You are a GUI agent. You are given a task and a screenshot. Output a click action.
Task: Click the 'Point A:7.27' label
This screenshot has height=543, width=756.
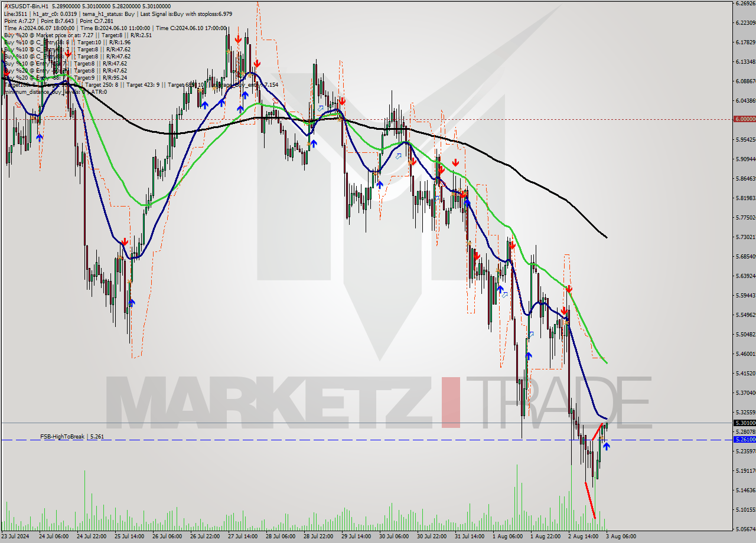coord(19,21)
